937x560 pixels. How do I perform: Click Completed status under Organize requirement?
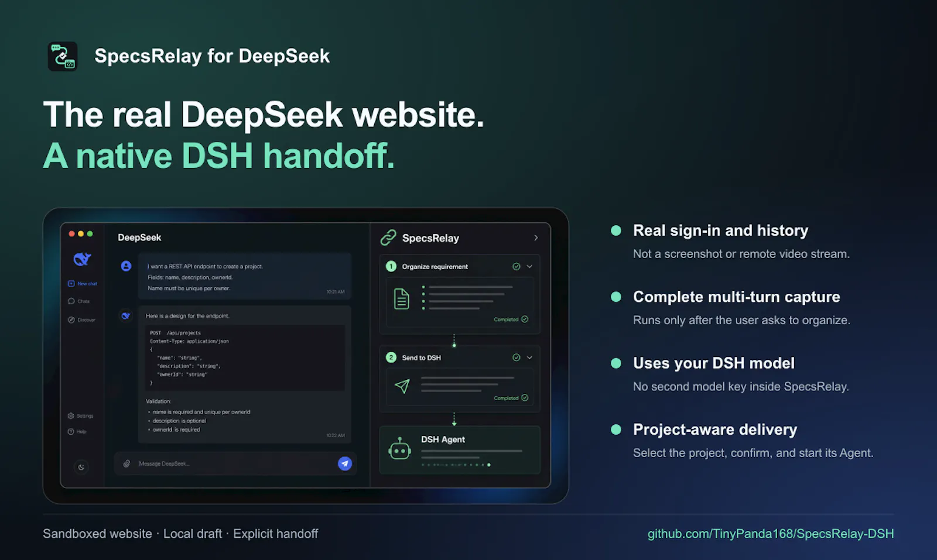point(511,319)
